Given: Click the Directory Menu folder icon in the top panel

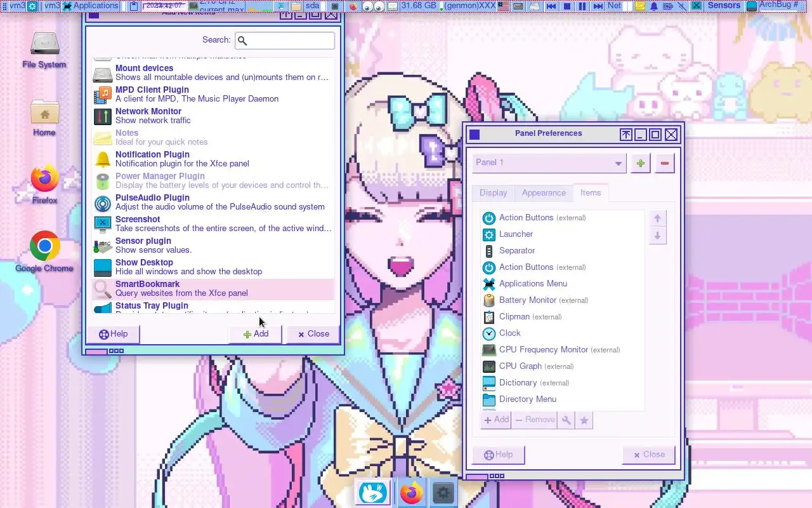Looking at the screenshot, I should click(x=296, y=6).
